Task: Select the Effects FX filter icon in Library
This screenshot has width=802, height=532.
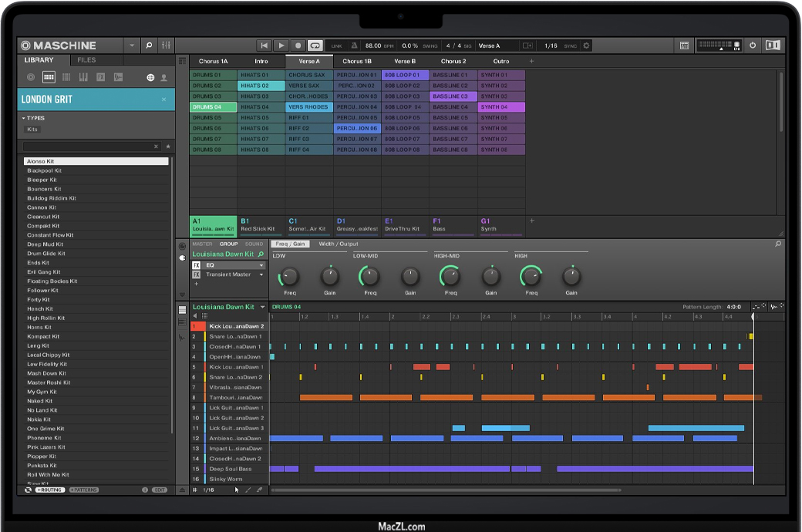Action: 101,77
